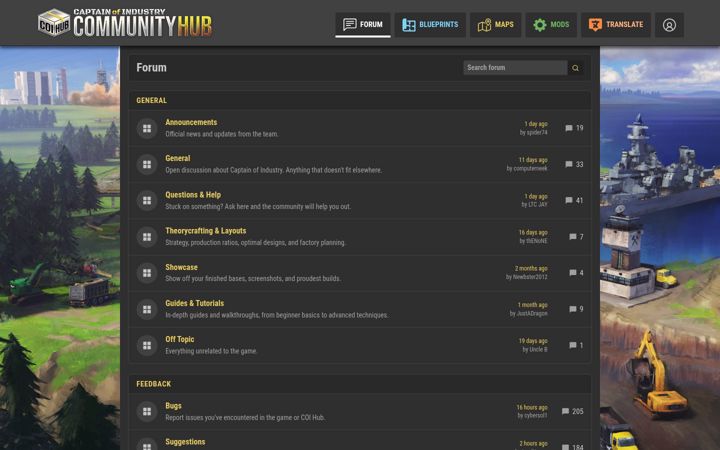Open Off Topic latest post '19 days ago'
This screenshot has width=720, height=450.
pos(533,341)
